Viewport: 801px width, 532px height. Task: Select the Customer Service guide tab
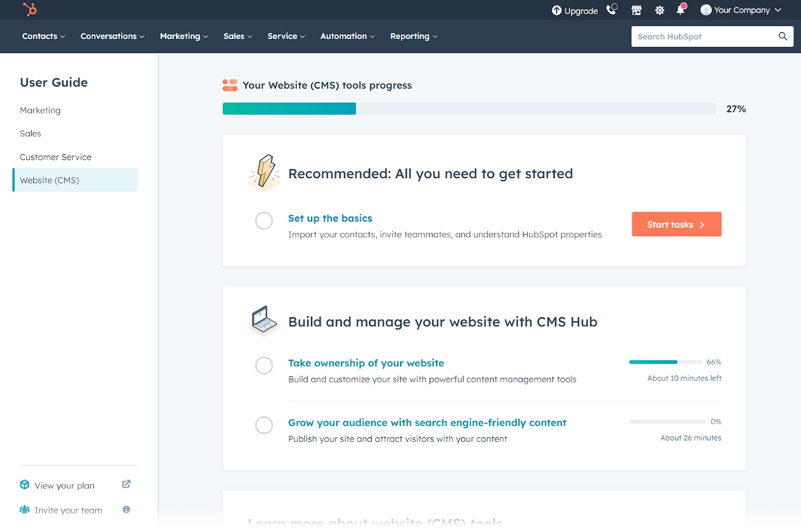(56, 157)
